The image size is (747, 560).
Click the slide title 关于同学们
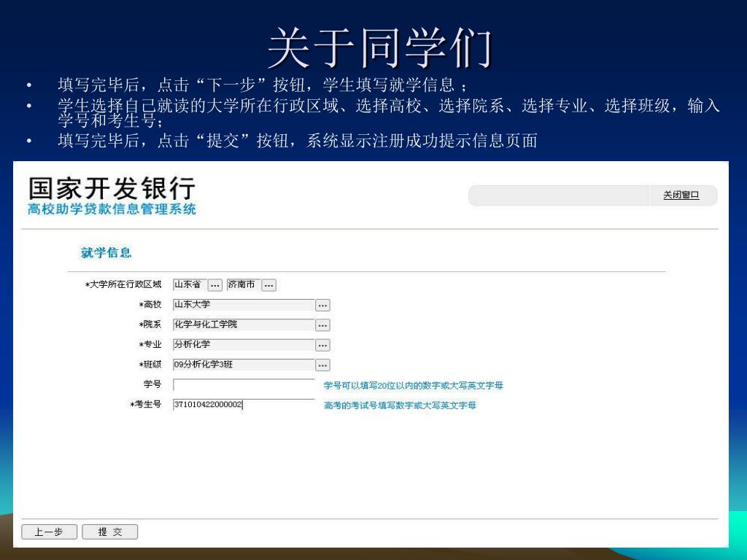coord(379,47)
